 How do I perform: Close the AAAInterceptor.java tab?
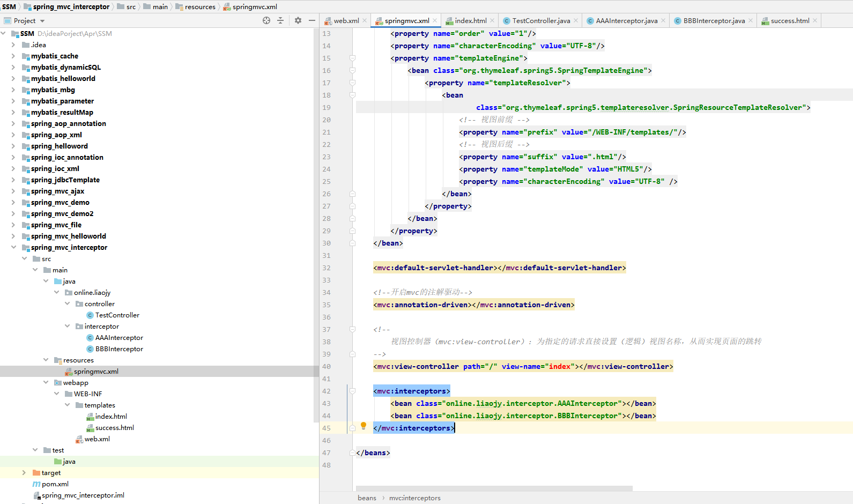point(663,21)
